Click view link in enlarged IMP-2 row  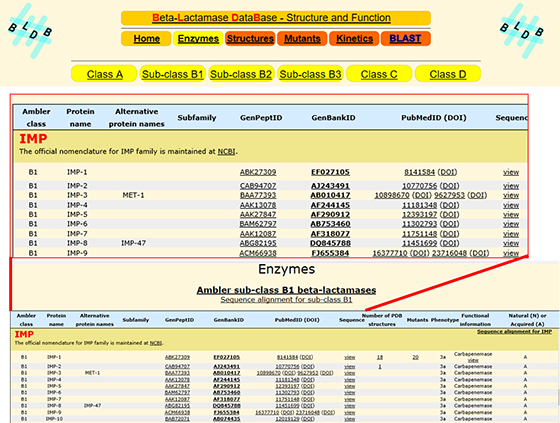point(511,186)
